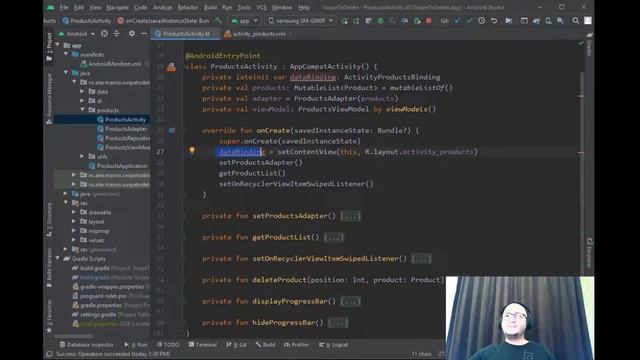Toggle the Structure side tab

click(x=49, y=219)
